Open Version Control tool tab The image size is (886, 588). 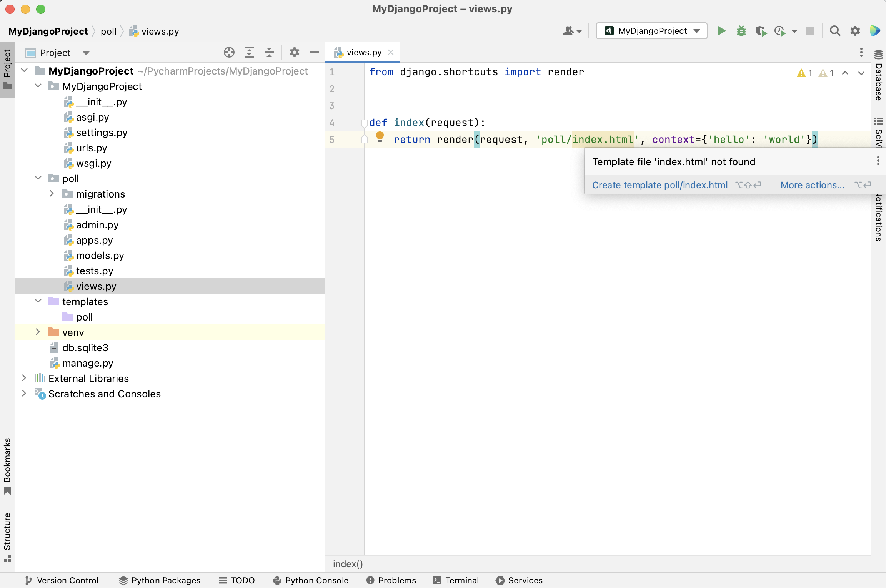(x=62, y=580)
